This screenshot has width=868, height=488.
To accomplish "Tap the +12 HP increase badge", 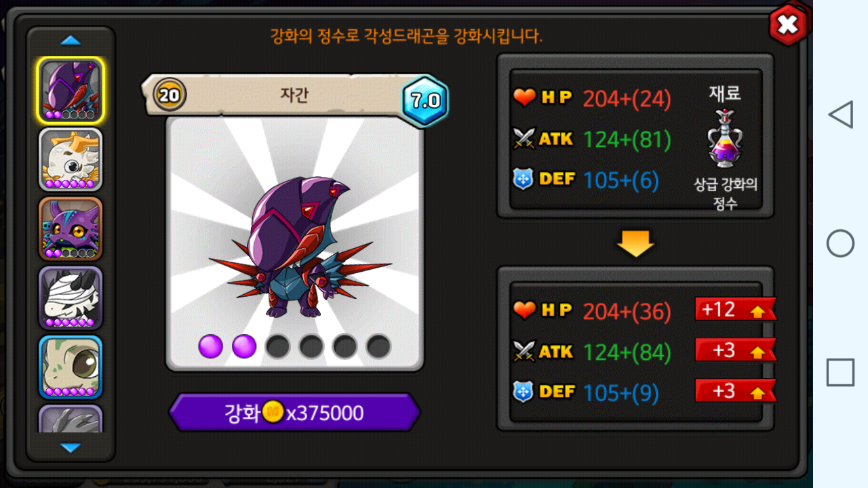I will (735, 309).
